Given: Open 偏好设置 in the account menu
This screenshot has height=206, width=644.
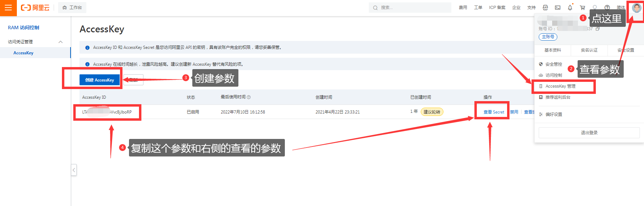Looking at the screenshot, I should click(554, 115).
